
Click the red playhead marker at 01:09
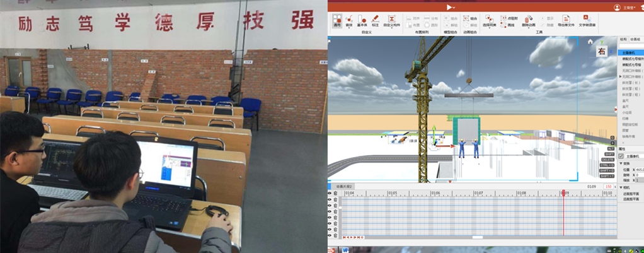(x=563, y=192)
